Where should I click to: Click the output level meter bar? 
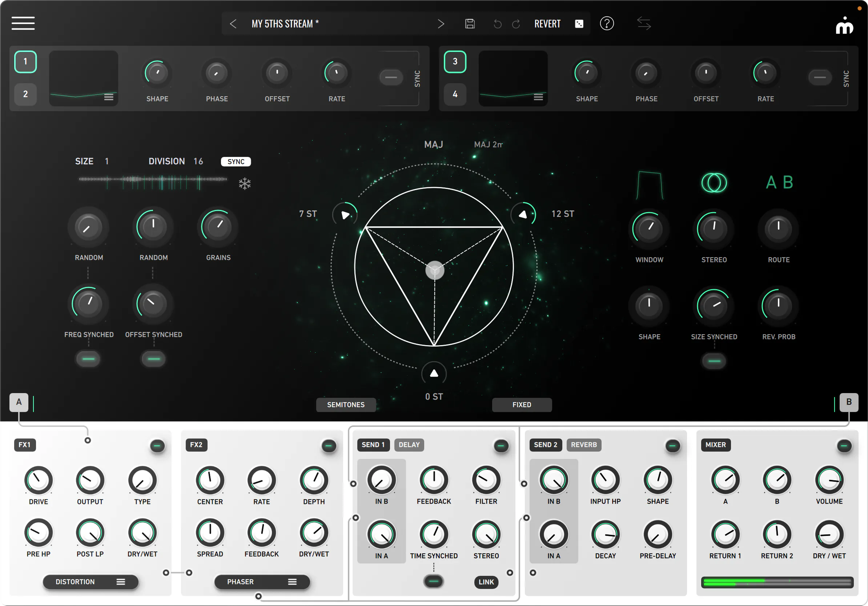[777, 582]
